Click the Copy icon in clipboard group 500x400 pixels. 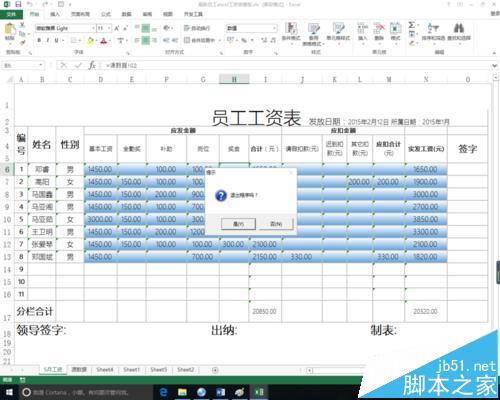click(x=22, y=34)
